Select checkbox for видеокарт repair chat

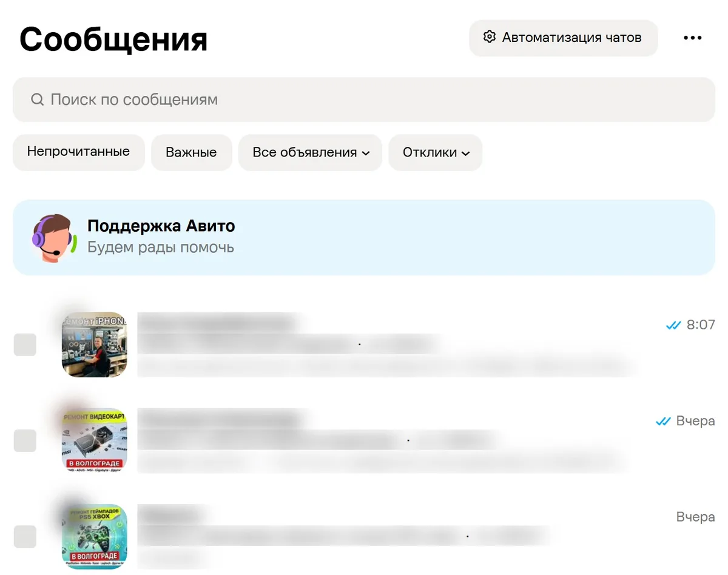coord(25,440)
